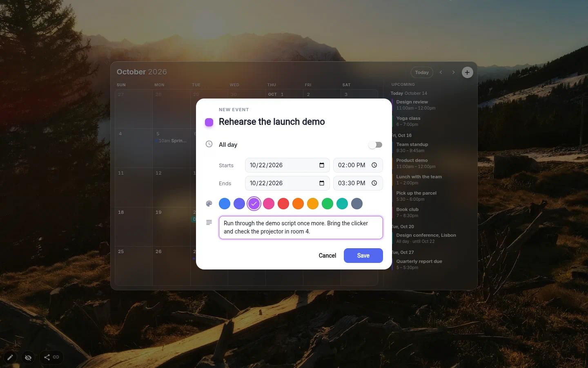
Task: Cancel the new event dialog
Action: [x=327, y=256]
